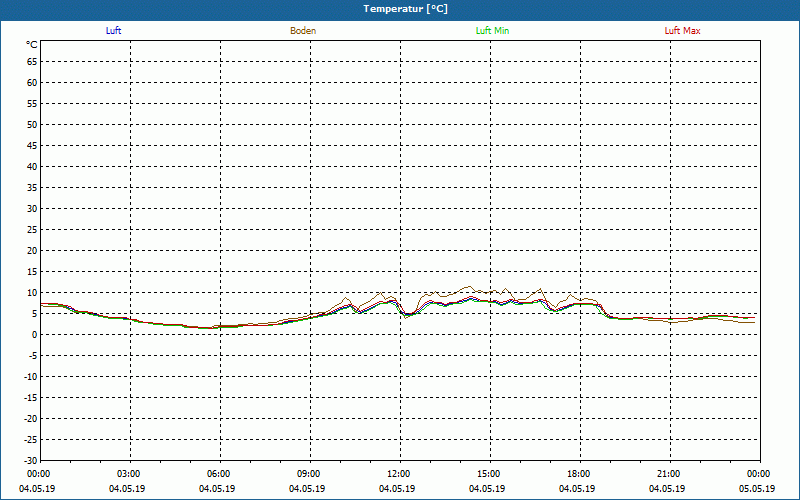Click the 35 value on y-axis
The height and width of the screenshot is (500, 800).
click(x=32, y=188)
